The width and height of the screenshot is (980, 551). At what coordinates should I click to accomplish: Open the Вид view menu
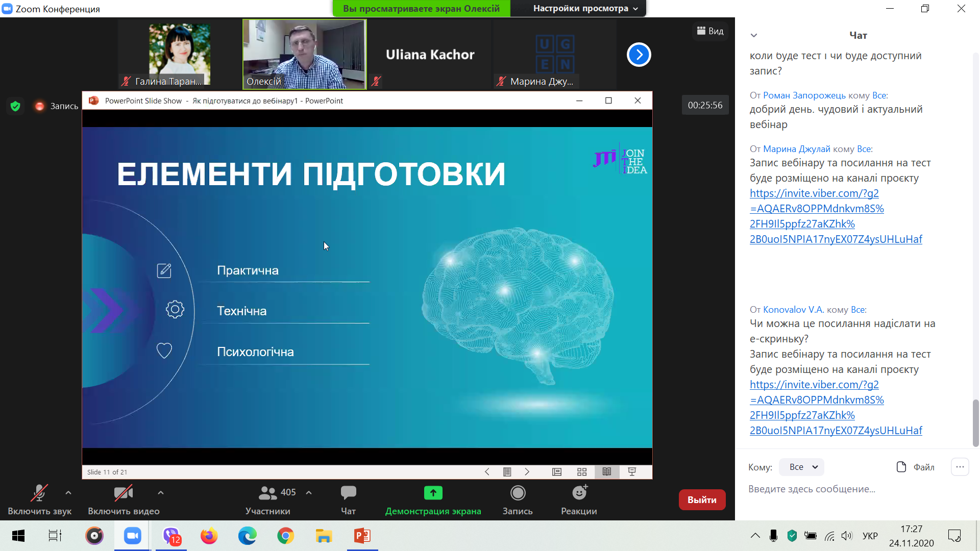pos(710,31)
